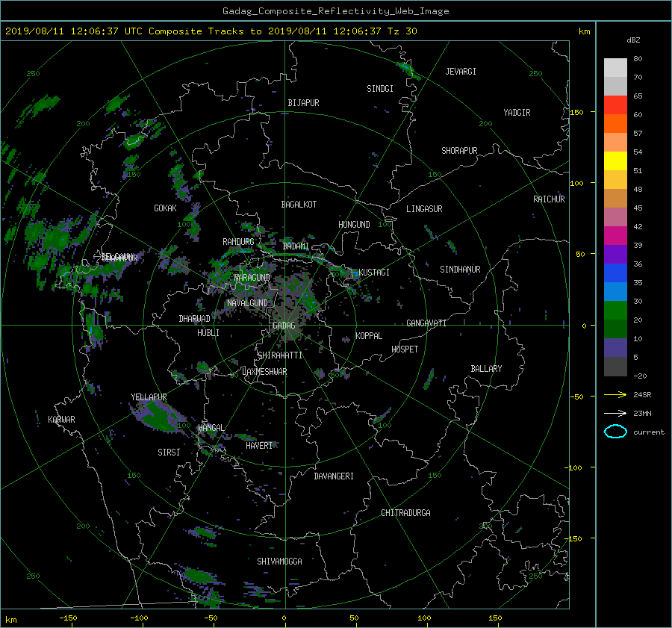The image size is (672, 628).
Task: Click the SHIVAMOGGA city label
Action: click(x=279, y=561)
